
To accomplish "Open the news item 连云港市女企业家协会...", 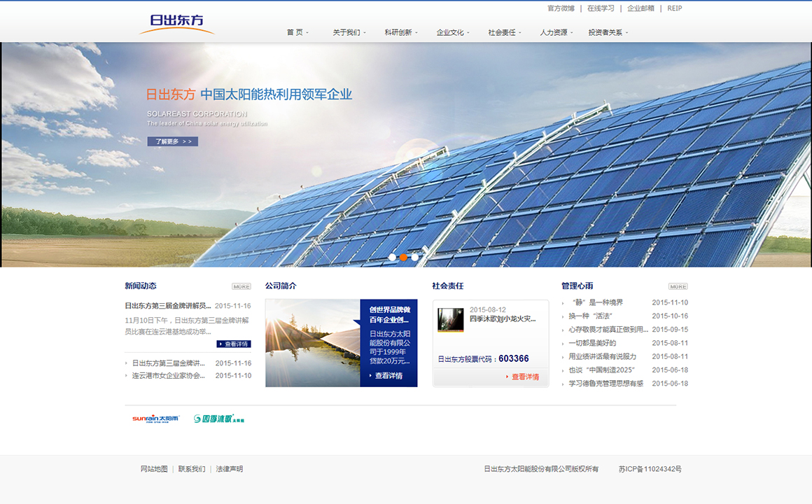I will click(x=168, y=375).
